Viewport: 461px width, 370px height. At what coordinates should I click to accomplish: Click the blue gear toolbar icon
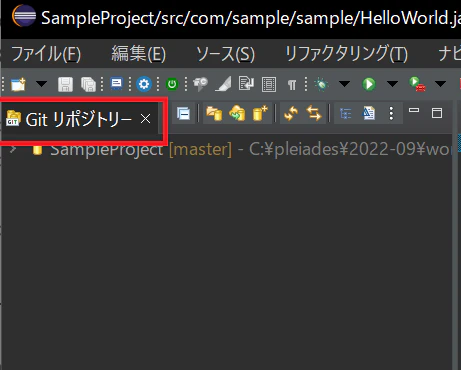(144, 84)
